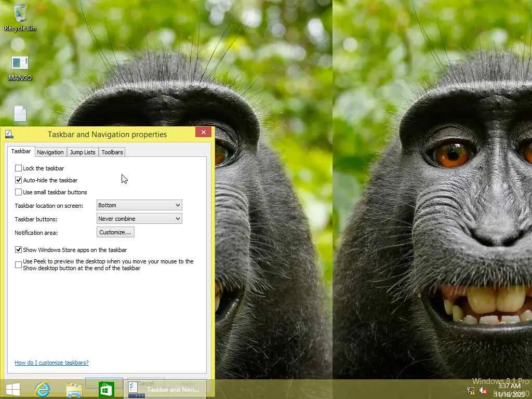Uncheck Auto-hide the taskbar
Viewport: 532px width, 399px height.
tap(18, 180)
